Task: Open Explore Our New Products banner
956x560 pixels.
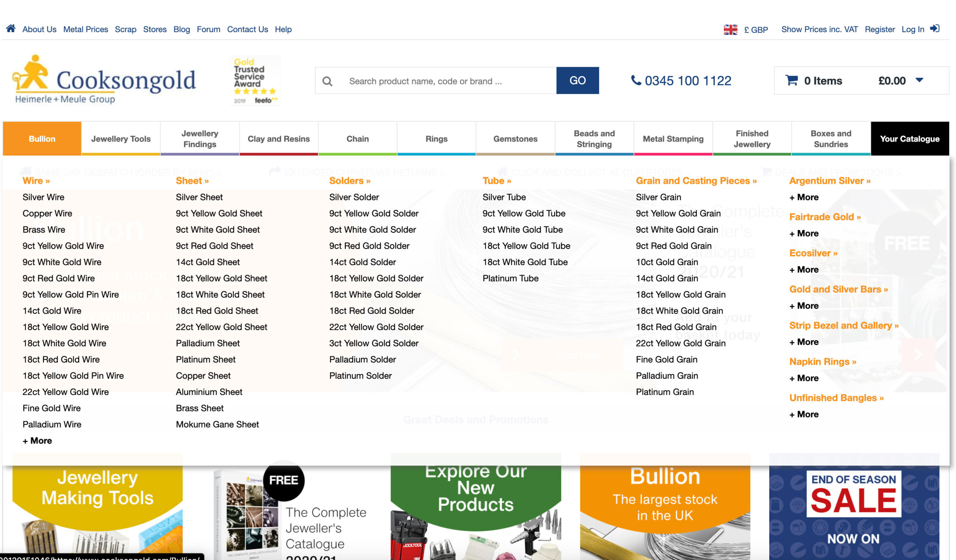Action: point(476,507)
